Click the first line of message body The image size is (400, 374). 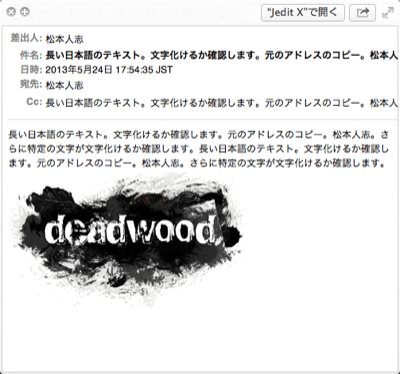(199, 134)
